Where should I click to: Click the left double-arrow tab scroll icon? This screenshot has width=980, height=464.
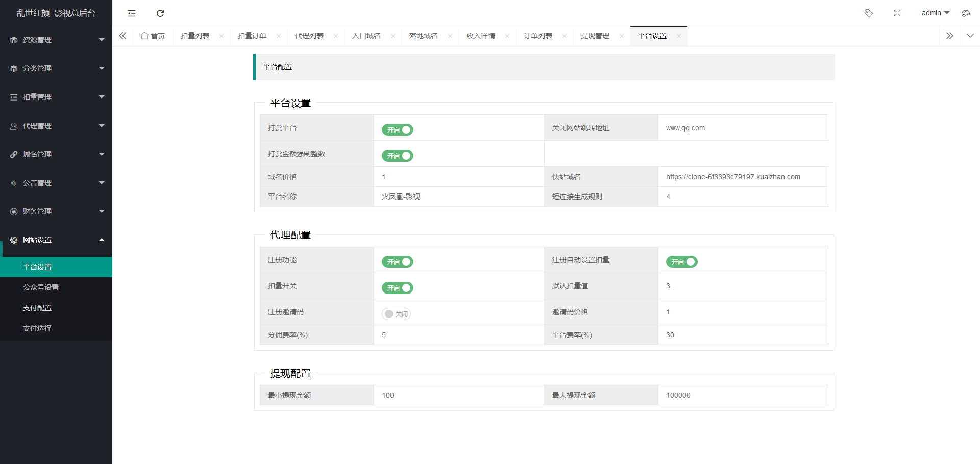click(x=122, y=36)
